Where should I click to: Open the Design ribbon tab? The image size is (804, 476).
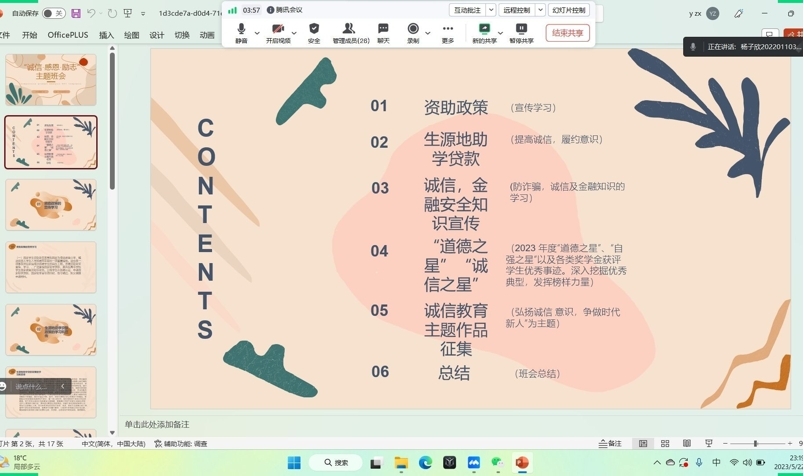(157, 35)
